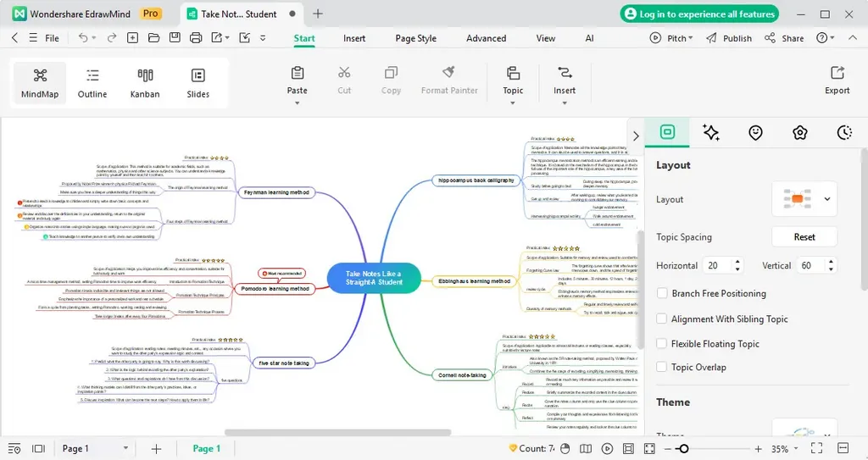The width and height of the screenshot is (868, 460).
Task: Adjust the zoom slider handle
Action: (684, 449)
